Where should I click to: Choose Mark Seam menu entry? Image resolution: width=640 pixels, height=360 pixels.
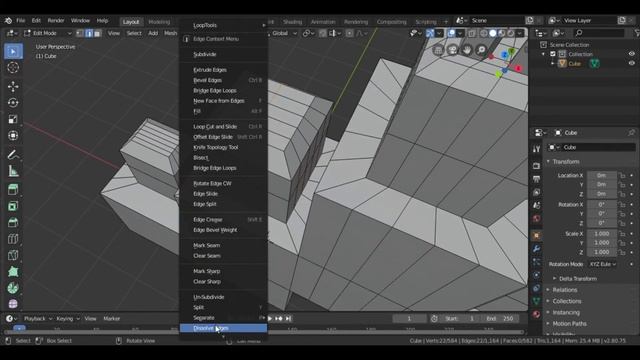(223, 245)
